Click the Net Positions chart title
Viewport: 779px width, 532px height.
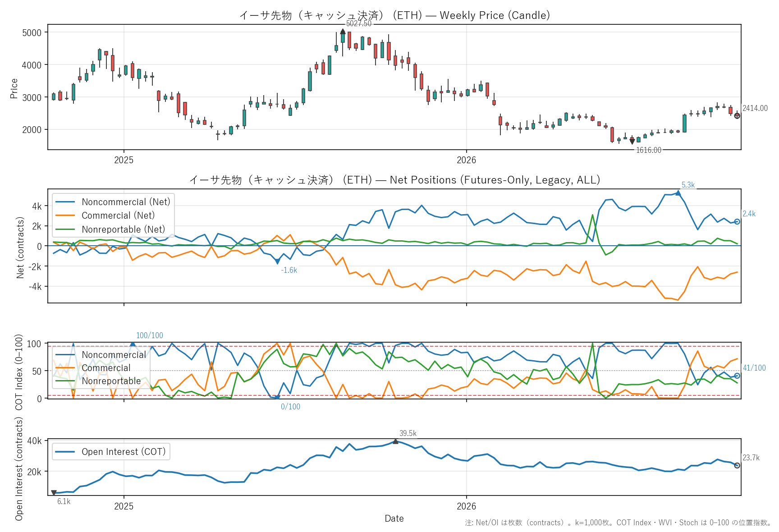pyautogui.click(x=394, y=180)
